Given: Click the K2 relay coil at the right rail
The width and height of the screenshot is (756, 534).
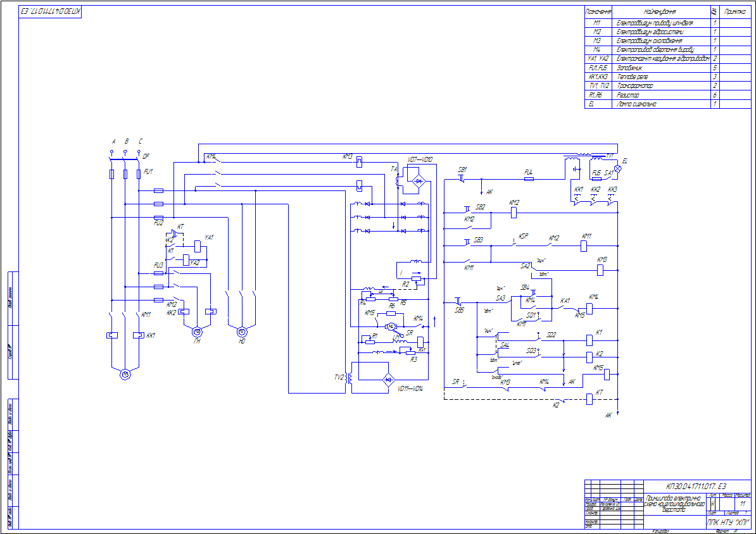Looking at the screenshot, I should [589, 357].
